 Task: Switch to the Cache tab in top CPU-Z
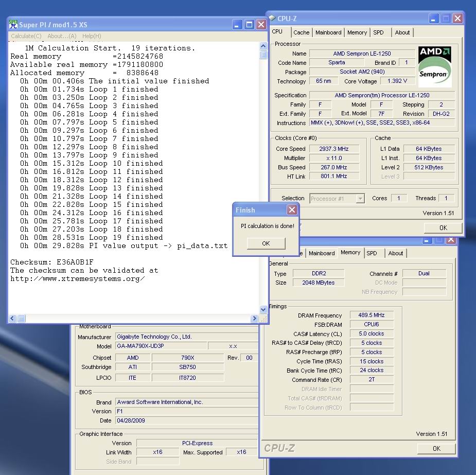(301, 32)
